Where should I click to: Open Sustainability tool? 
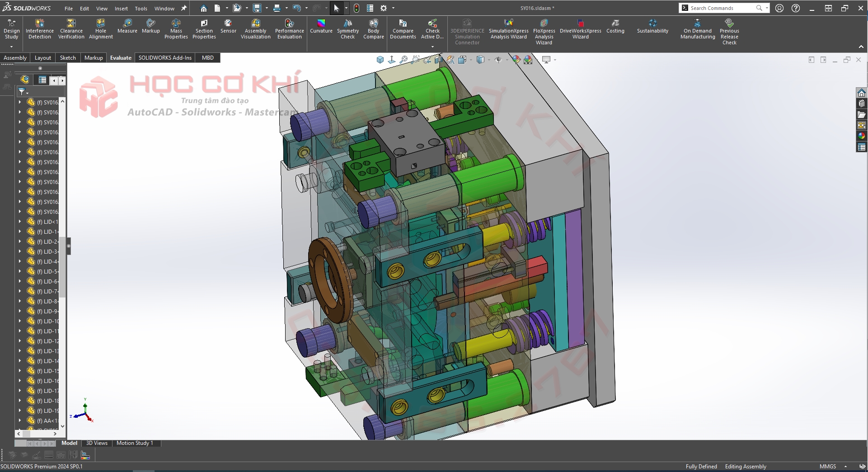tap(652, 26)
